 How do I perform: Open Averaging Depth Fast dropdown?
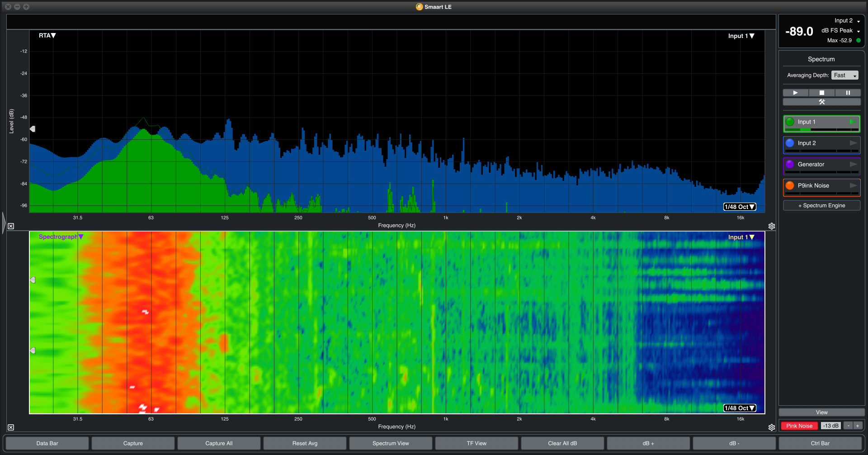pyautogui.click(x=845, y=75)
